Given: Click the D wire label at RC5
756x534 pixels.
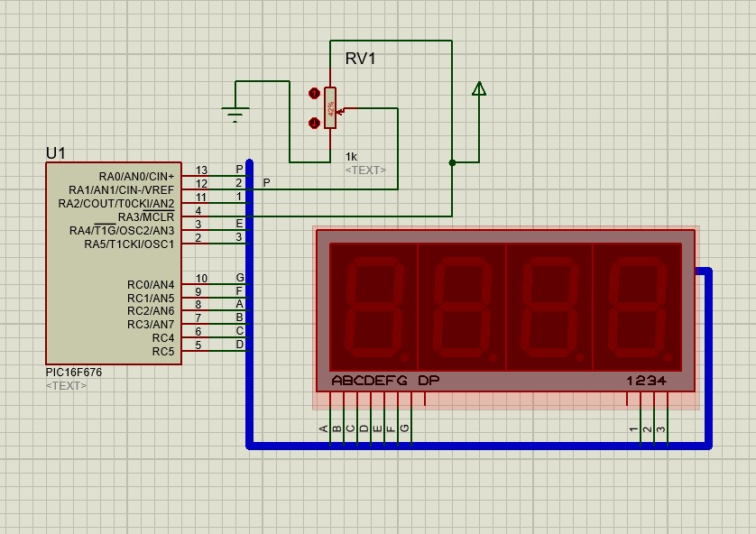Looking at the screenshot, I should point(240,344).
